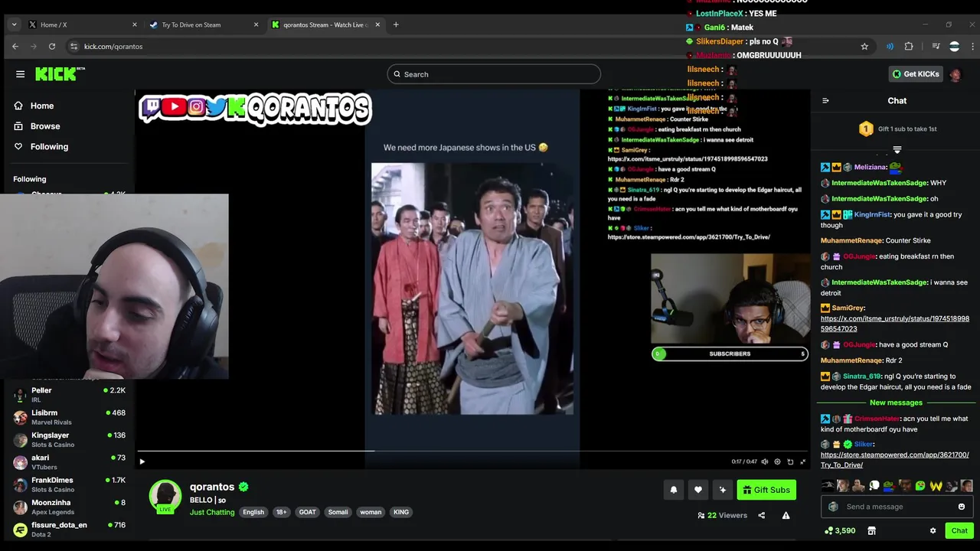Click the Gift Subs button
980x551 pixels.
click(766, 490)
